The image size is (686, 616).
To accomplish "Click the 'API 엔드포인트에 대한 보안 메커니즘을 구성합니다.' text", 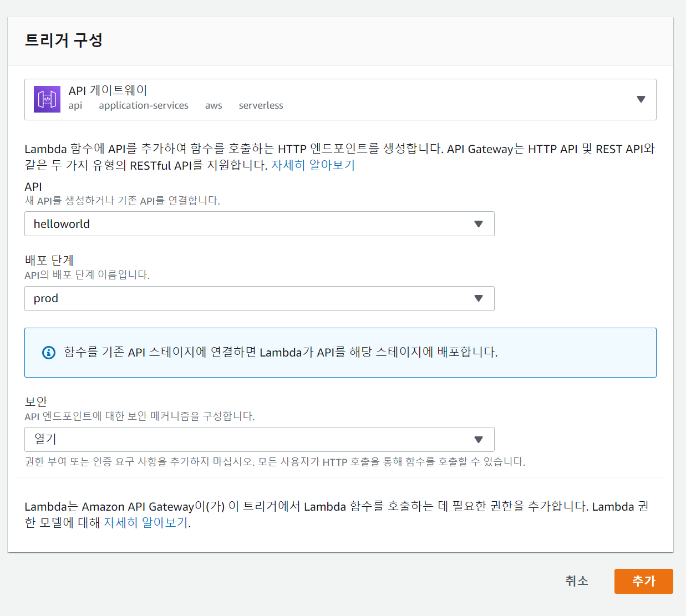I will [x=140, y=416].
